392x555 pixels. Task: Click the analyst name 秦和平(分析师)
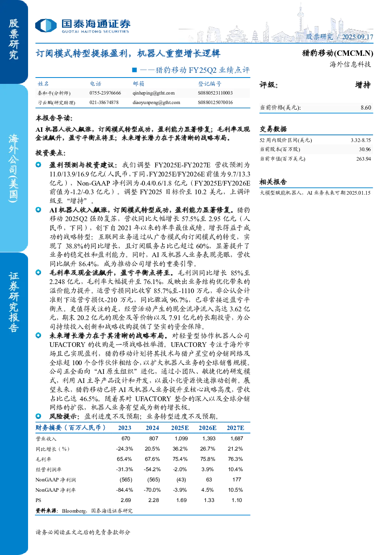coord(54,93)
